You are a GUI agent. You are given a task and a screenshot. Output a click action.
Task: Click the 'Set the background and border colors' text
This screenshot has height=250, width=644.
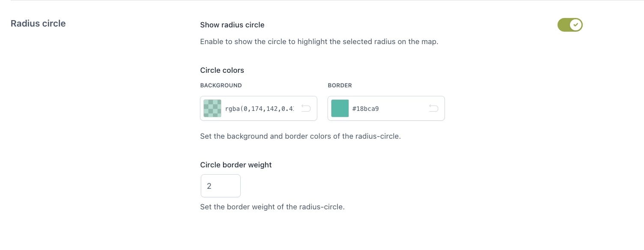pyautogui.click(x=300, y=137)
